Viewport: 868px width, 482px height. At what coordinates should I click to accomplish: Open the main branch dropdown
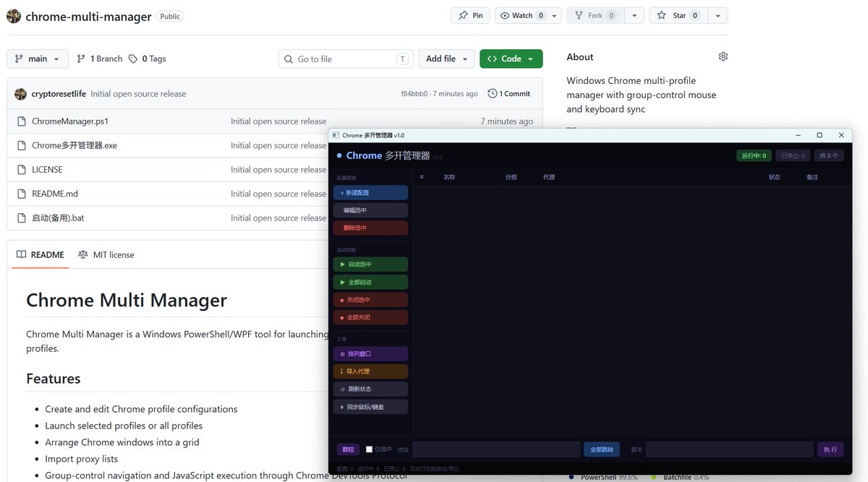[38, 59]
